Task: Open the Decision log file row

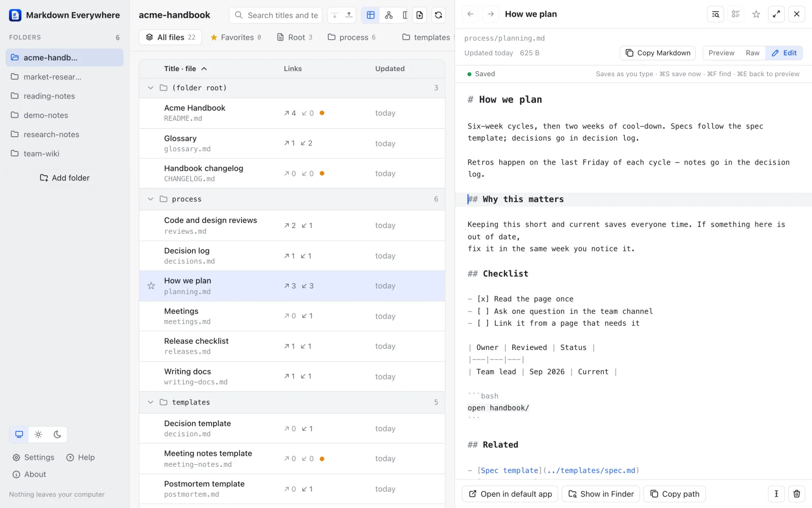Action: pyautogui.click(x=292, y=256)
